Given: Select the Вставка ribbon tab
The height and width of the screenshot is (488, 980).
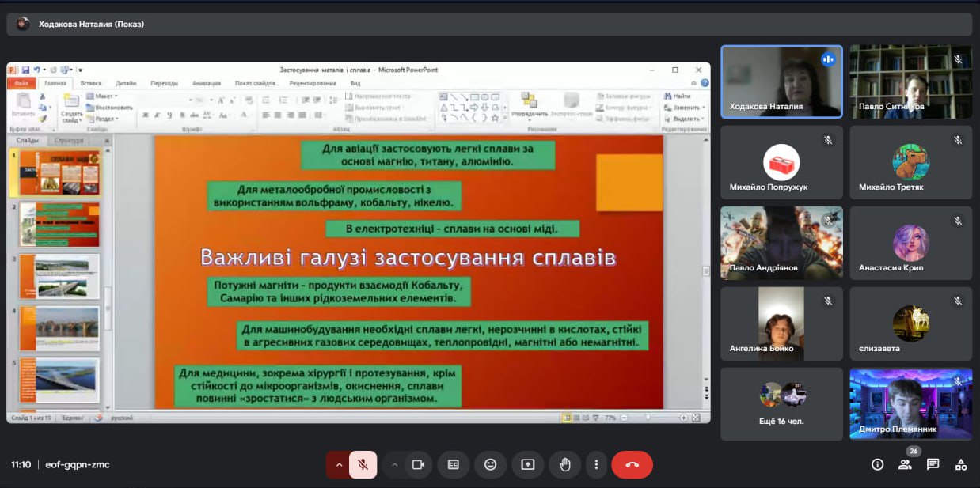Looking at the screenshot, I should (91, 83).
